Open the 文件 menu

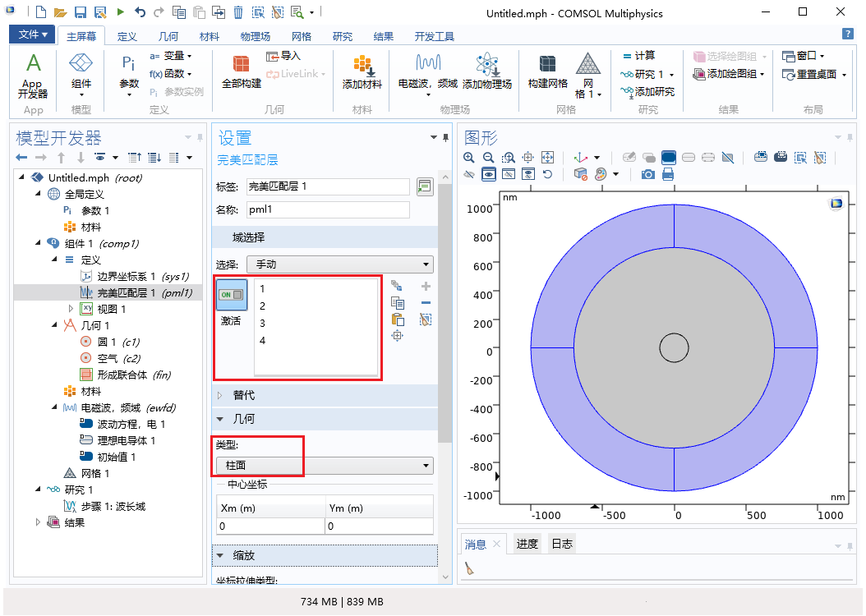(x=33, y=34)
